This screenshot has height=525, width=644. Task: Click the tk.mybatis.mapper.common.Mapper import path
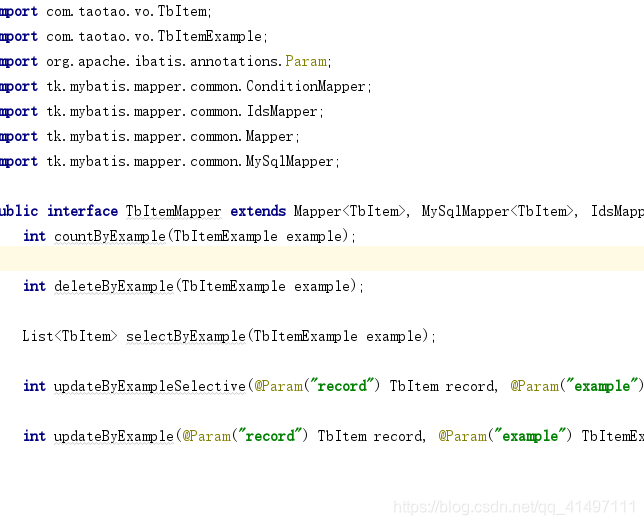coord(170,137)
